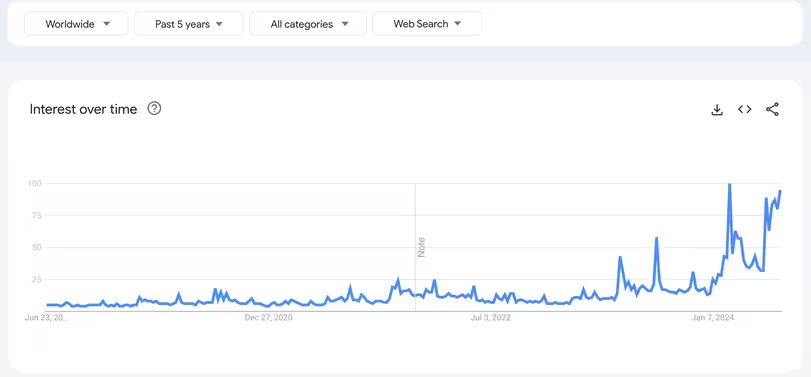Expand the Worldwide region dropdown
Image resolution: width=811 pixels, height=377 pixels.
pyautogui.click(x=76, y=24)
